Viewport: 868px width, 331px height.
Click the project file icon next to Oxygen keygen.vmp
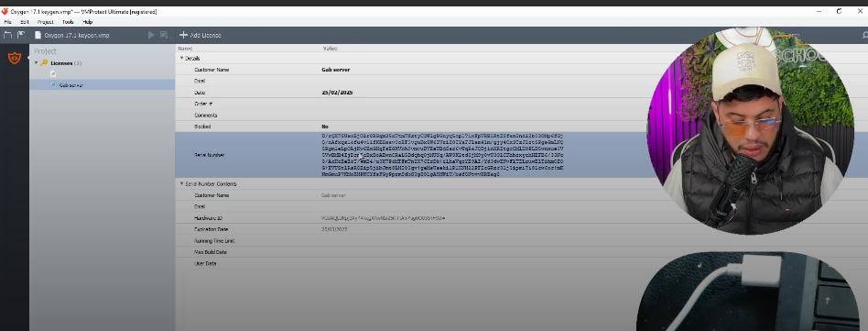tap(38, 35)
